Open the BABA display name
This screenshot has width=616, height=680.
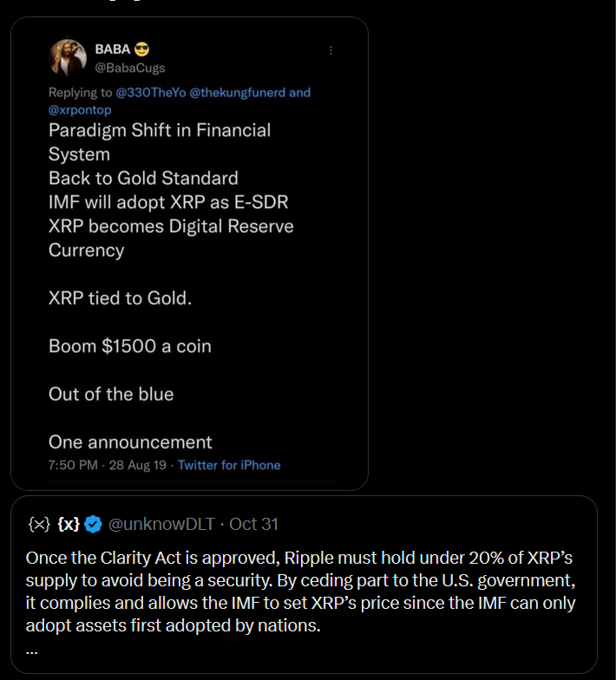111,49
